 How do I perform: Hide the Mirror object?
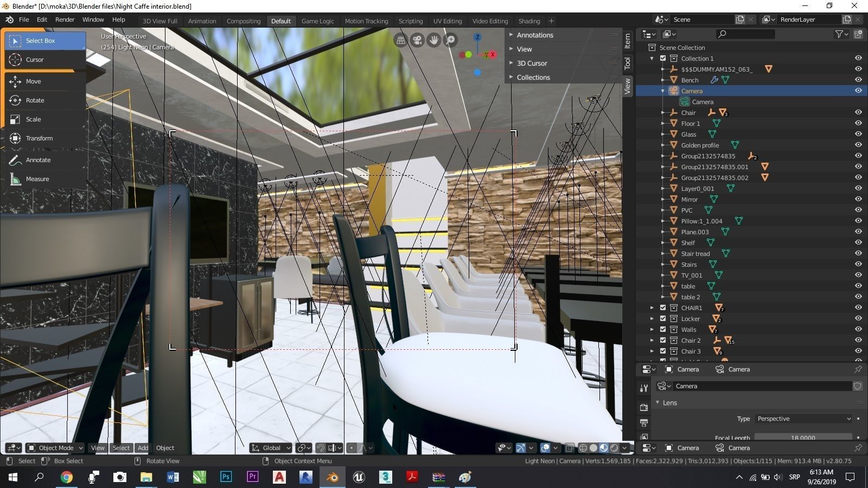(858, 200)
